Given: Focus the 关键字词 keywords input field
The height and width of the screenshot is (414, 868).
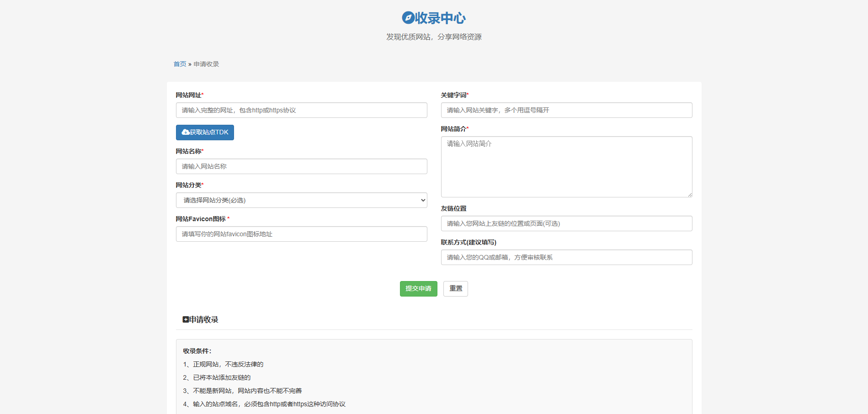Looking at the screenshot, I should [566, 110].
